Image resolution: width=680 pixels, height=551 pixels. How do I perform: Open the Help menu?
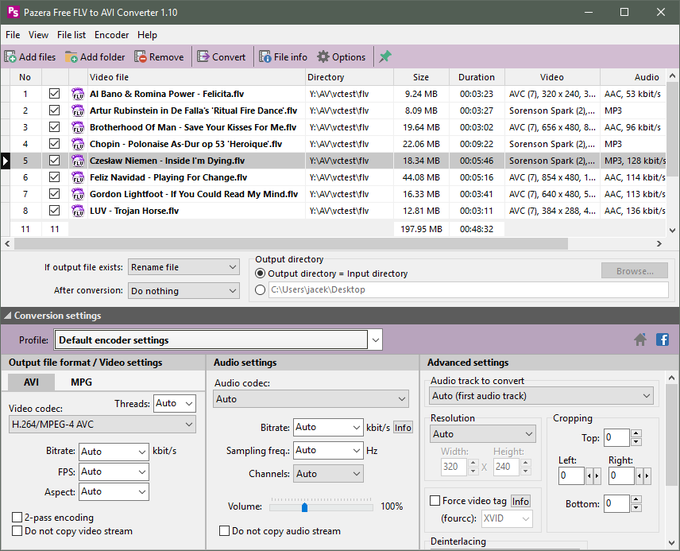click(147, 35)
